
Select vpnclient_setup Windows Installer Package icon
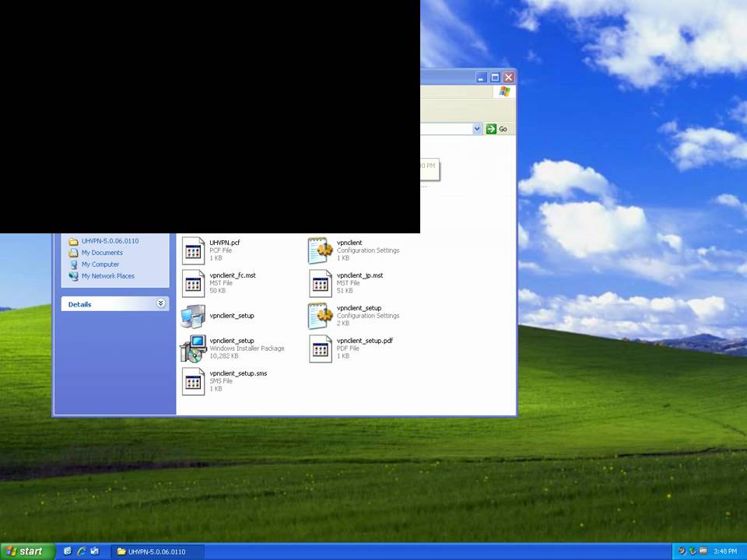[x=193, y=348]
